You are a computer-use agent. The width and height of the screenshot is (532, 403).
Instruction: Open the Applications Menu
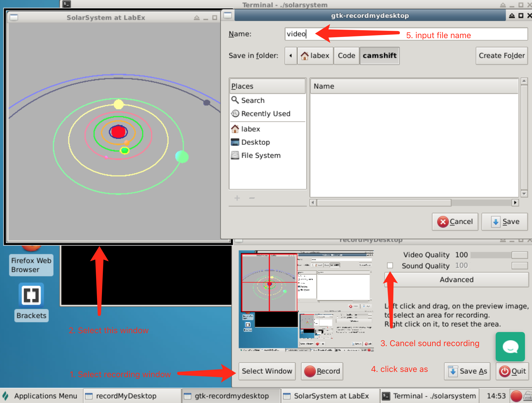41,396
